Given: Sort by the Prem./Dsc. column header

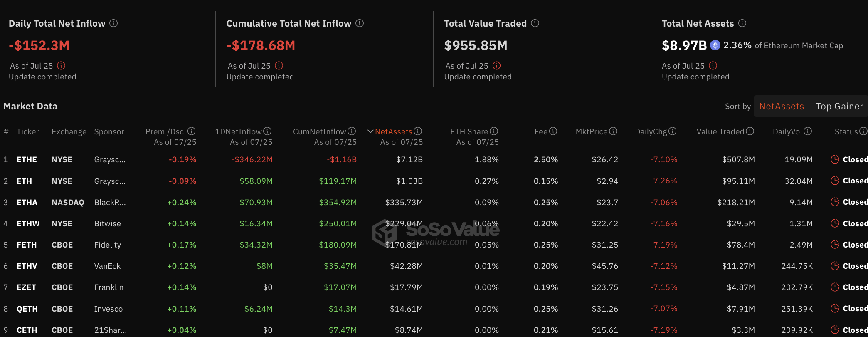Looking at the screenshot, I should [x=166, y=131].
